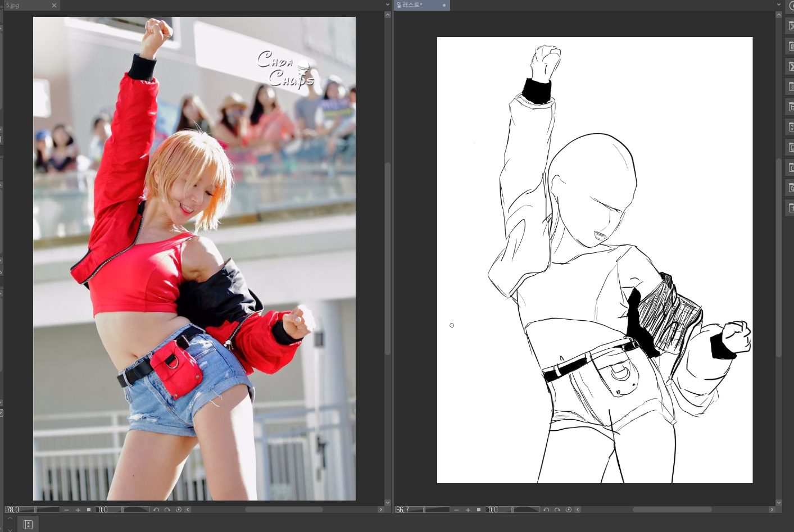Rotate the 5.jpg canvas view right
The width and height of the screenshot is (794, 532).
click(167, 510)
